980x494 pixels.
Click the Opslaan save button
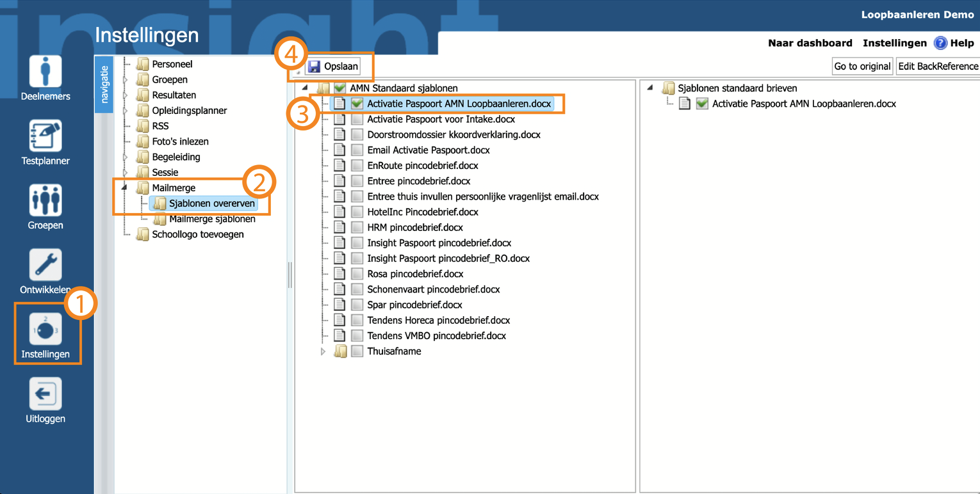click(333, 66)
